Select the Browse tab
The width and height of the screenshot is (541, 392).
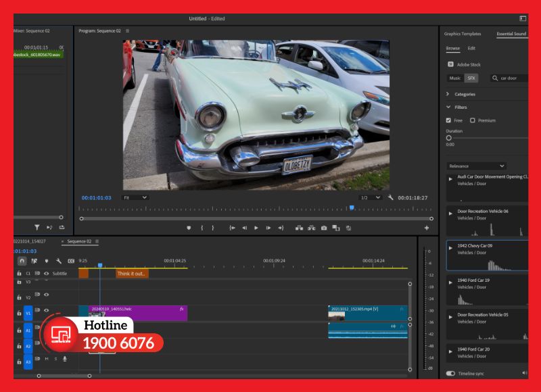452,48
